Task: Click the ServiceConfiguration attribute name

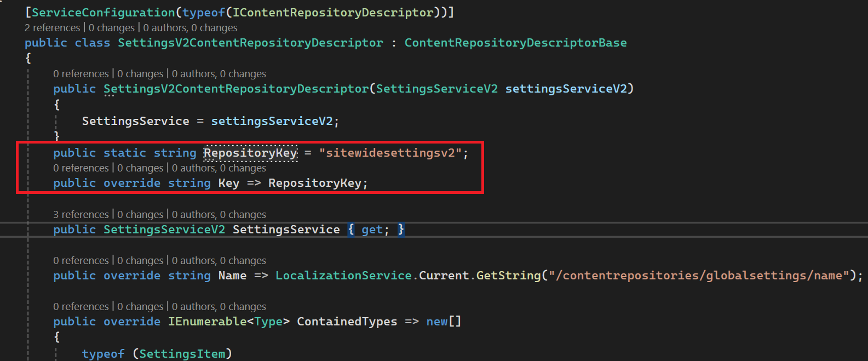Action: pyautogui.click(x=103, y=12)
